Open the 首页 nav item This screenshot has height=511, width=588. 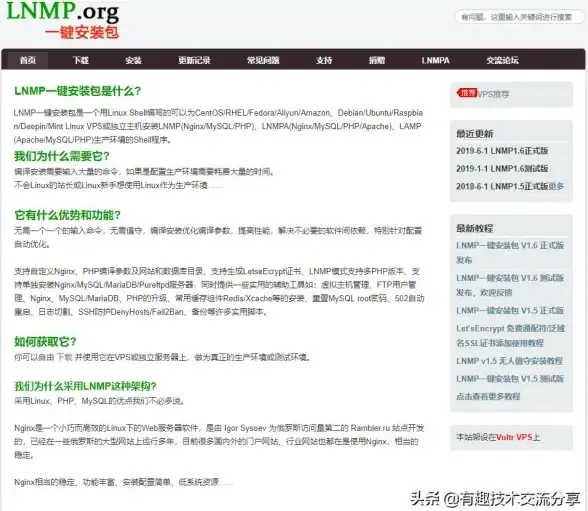point(28,60)
